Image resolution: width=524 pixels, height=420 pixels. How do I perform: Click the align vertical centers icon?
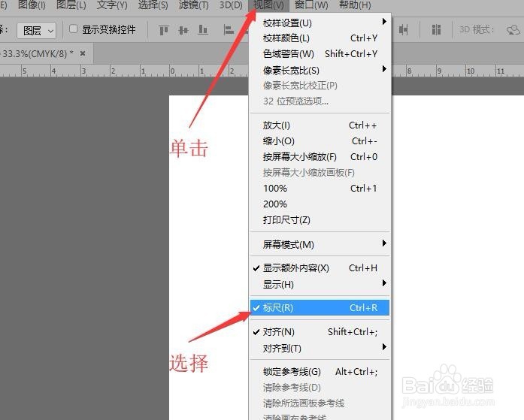183,30
